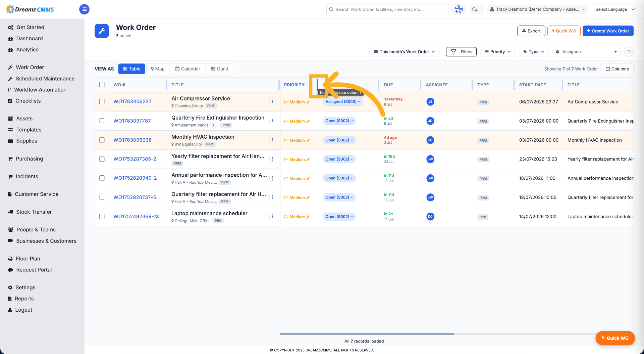Edit priority pencil icon for Monthly HVAC Inspection

308,140
